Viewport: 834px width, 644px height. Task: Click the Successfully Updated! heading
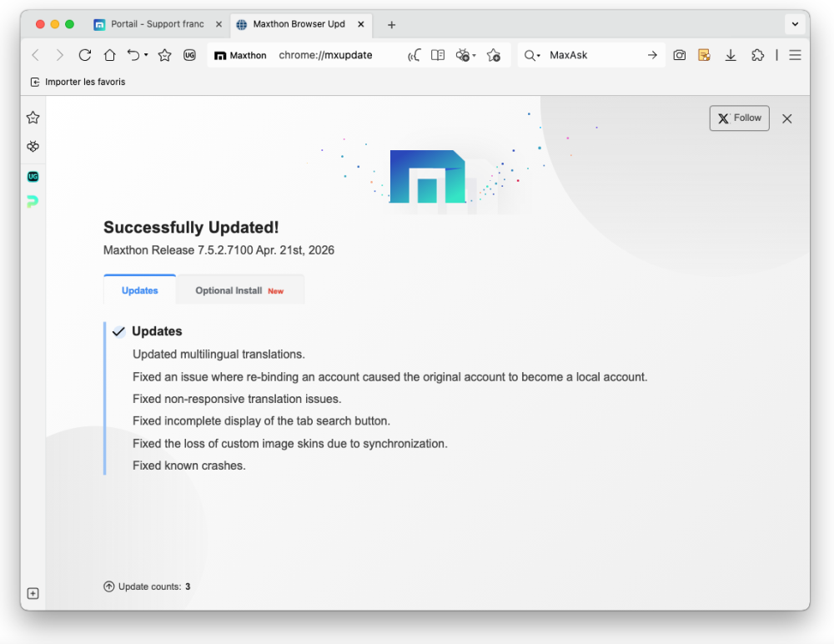point(191,227)
